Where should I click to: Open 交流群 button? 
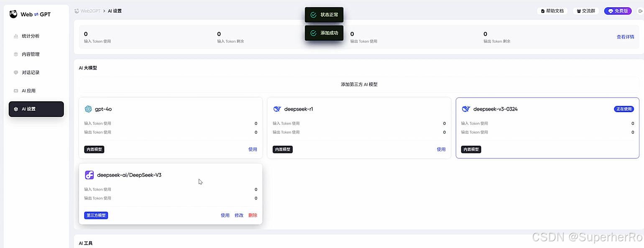pyautogui.click(x=585, y=11)
